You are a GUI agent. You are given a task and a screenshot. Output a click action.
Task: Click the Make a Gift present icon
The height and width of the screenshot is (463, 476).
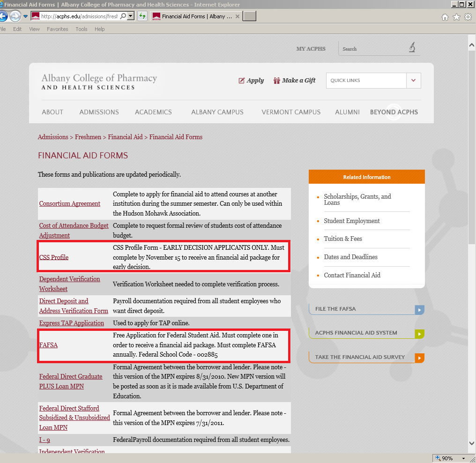pos(277,81)
